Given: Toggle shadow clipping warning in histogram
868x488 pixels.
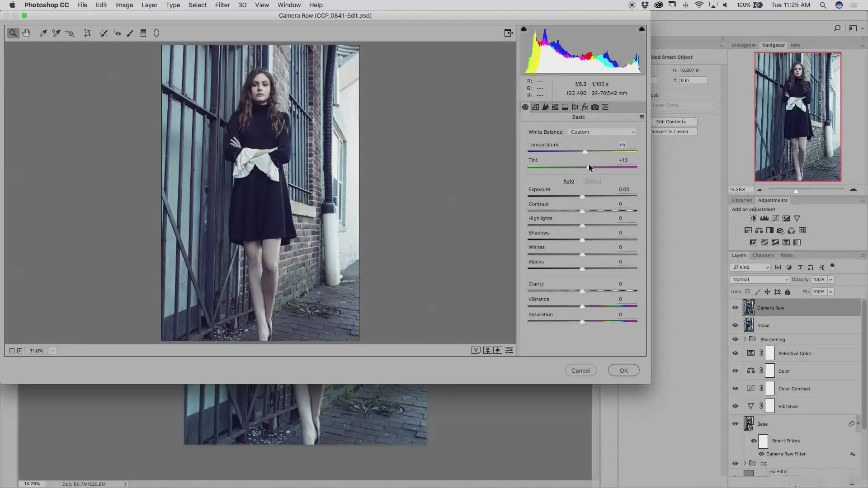Looking at the screenshot, I should [x=524, y=29].
